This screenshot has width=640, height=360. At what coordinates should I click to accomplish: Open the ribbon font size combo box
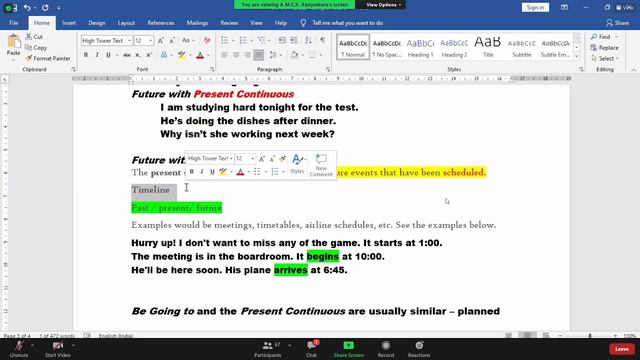pyautogui.click(x=144, y=40)
